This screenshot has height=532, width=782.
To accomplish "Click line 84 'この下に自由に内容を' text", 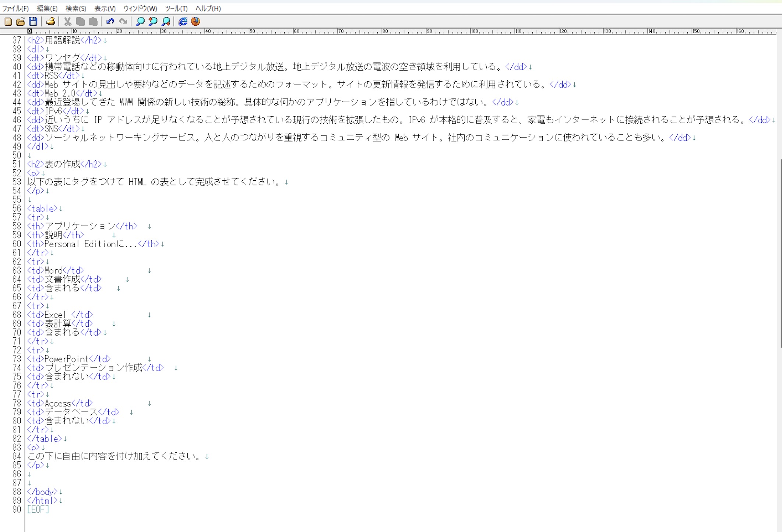I will coord(114,457).
